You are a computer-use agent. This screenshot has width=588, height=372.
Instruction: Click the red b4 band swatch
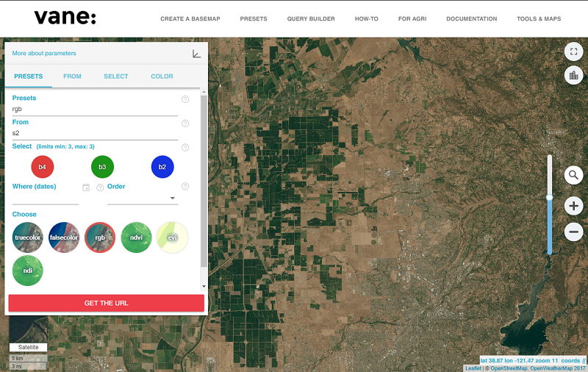(x=43, y=167)
